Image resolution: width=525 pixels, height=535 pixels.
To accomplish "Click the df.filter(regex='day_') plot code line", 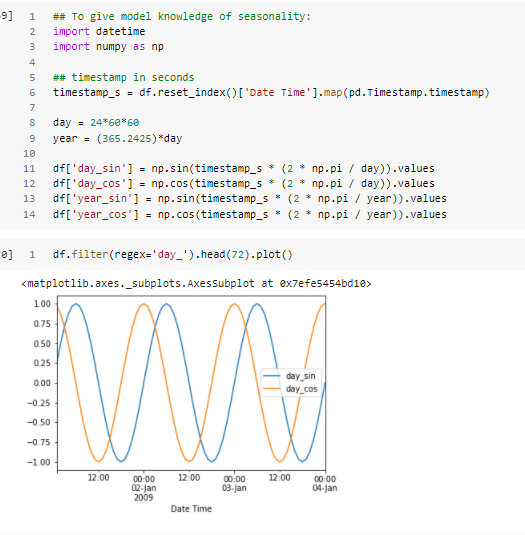I will coord(173,255).
